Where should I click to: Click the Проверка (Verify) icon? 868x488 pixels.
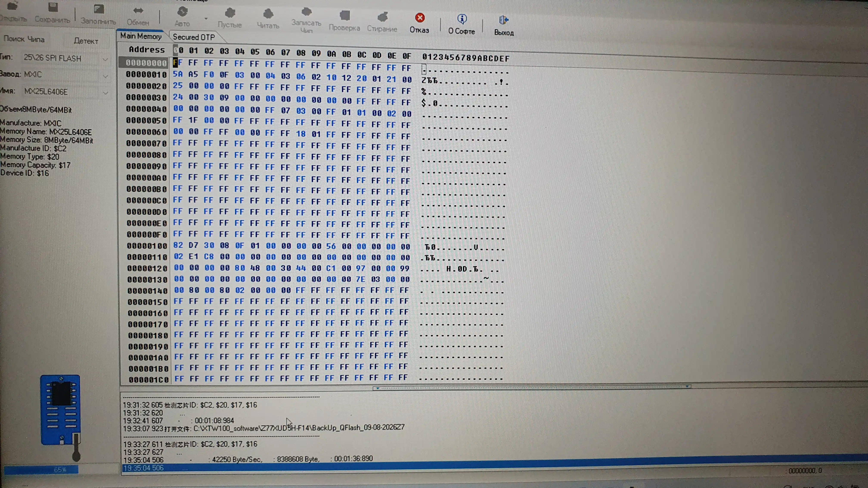pyautogui.click(x=344, y=15)
